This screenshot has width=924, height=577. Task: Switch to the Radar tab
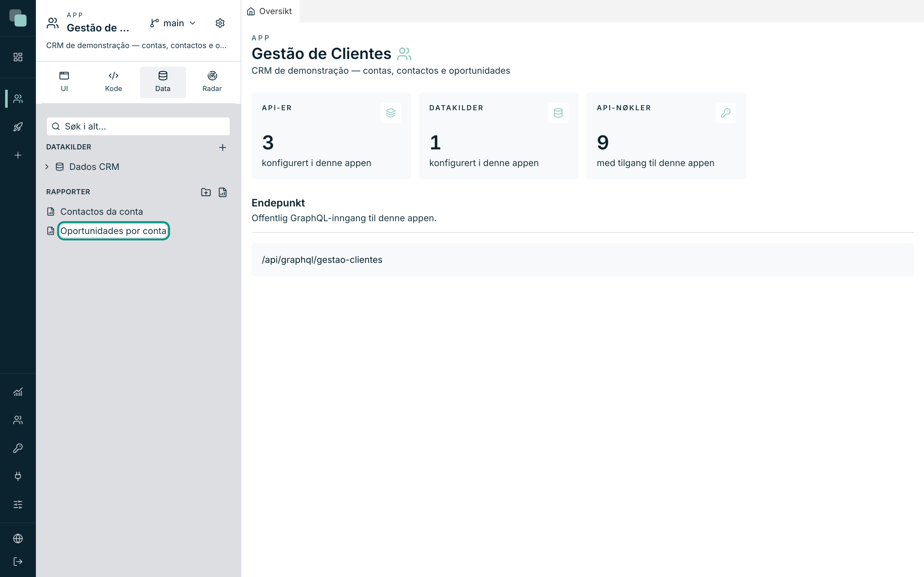tap(212, 82)
